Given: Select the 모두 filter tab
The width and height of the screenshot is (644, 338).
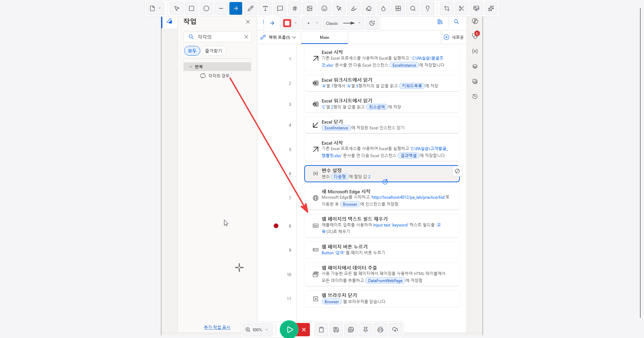Looking at the screenshot, I should [x=192, y=51].
